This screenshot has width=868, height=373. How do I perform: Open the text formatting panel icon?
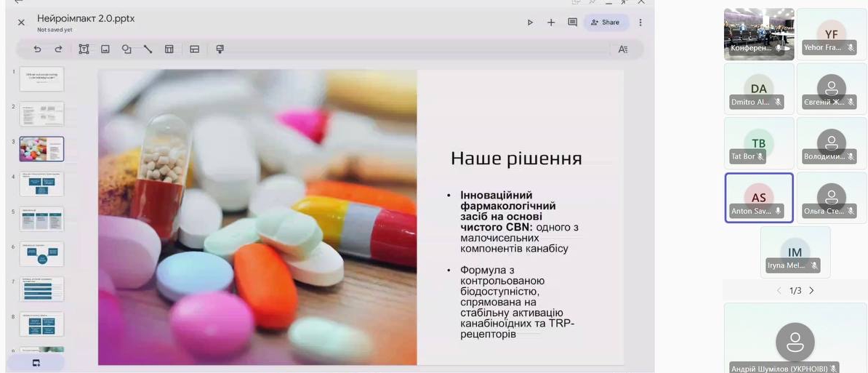(x=622, y=49)
